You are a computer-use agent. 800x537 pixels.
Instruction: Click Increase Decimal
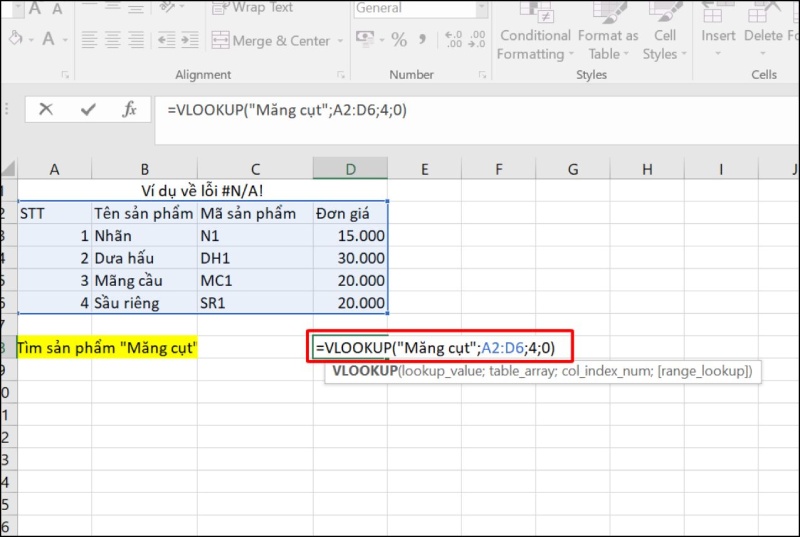pyautogui.click(x=454, y=39)
